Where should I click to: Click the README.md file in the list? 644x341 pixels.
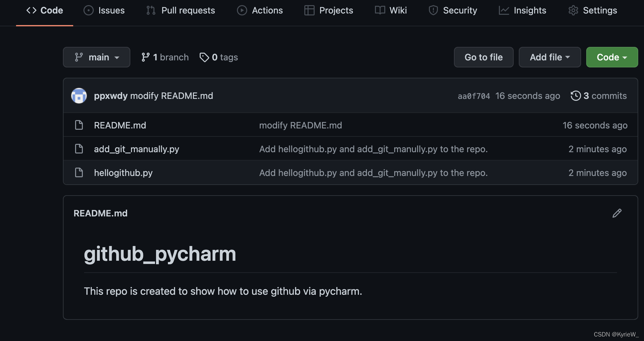pyautogui.click(x=120, y=125)
